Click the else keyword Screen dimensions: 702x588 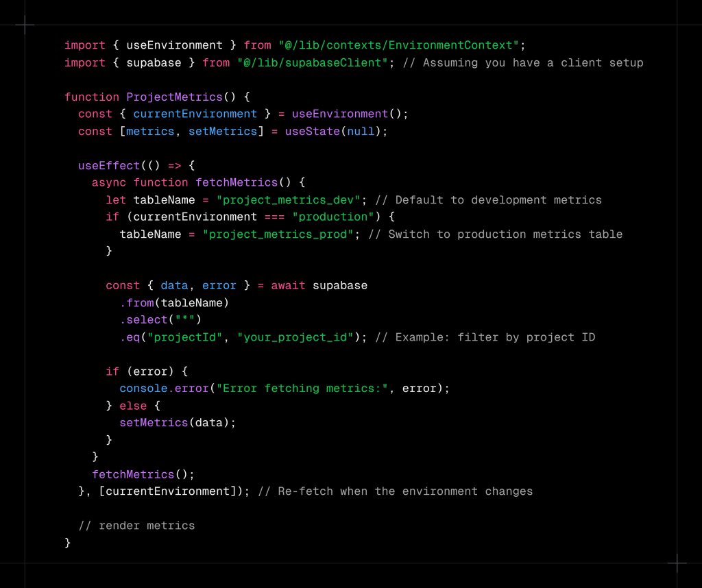click(133, 406)
